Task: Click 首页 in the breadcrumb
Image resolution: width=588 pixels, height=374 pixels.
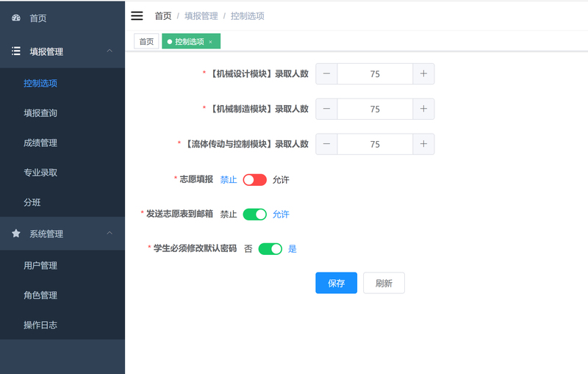Action: pos(163,16)
